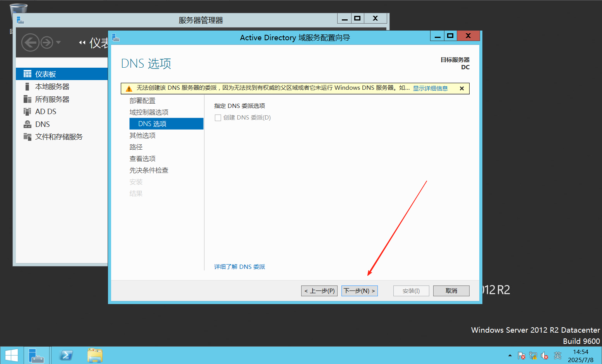Open Server Manager navigation history dropdown
This screenshot has height=364, width=602.
point(58,42)
